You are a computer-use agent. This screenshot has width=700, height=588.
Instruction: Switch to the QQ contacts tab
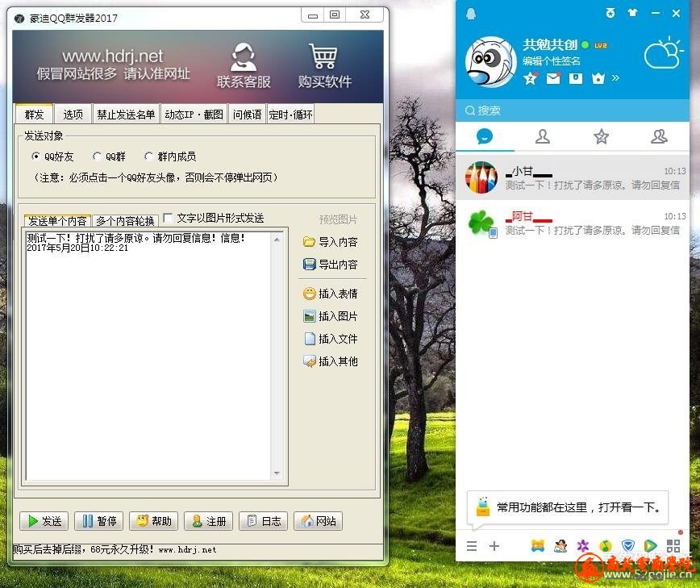543,136
